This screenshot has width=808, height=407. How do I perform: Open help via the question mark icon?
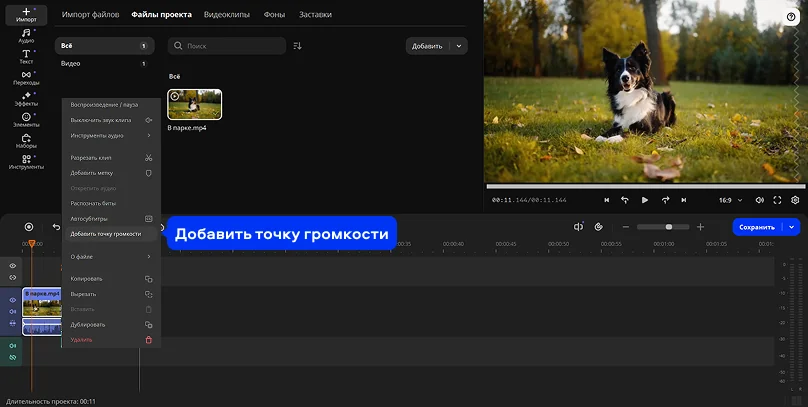tap(792, 17)
